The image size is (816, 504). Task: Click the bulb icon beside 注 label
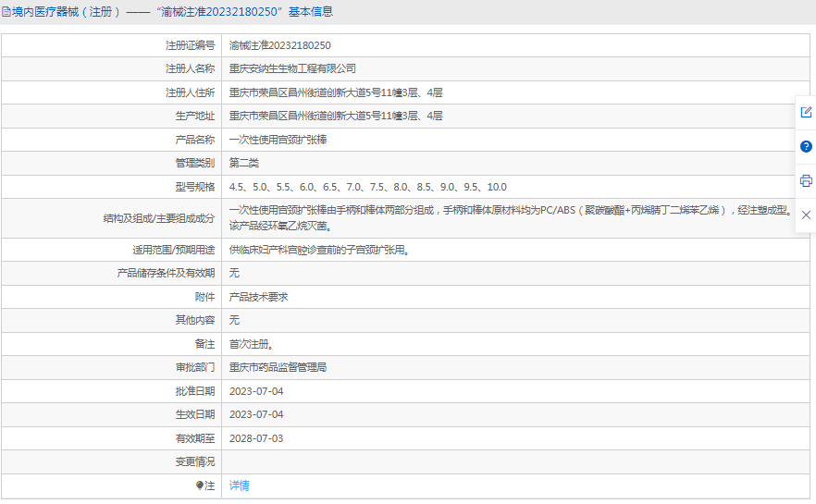[x=199, y=486]
